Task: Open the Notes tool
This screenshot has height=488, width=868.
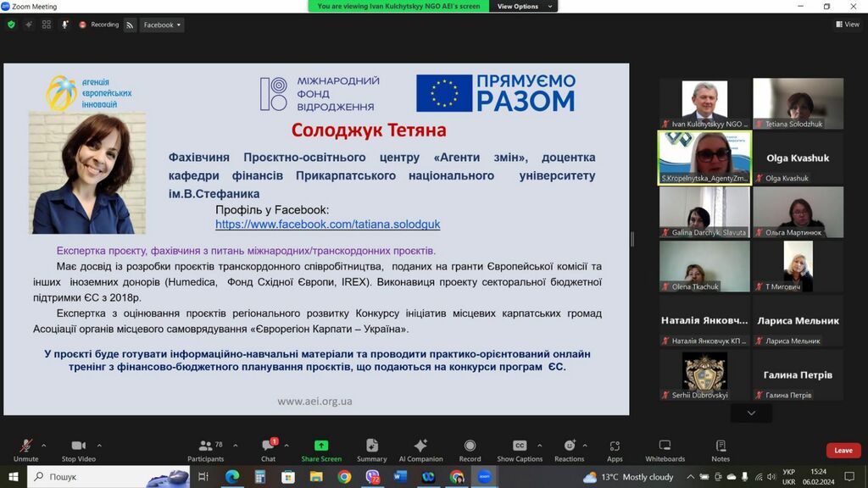Action: (x=721, y=451)
